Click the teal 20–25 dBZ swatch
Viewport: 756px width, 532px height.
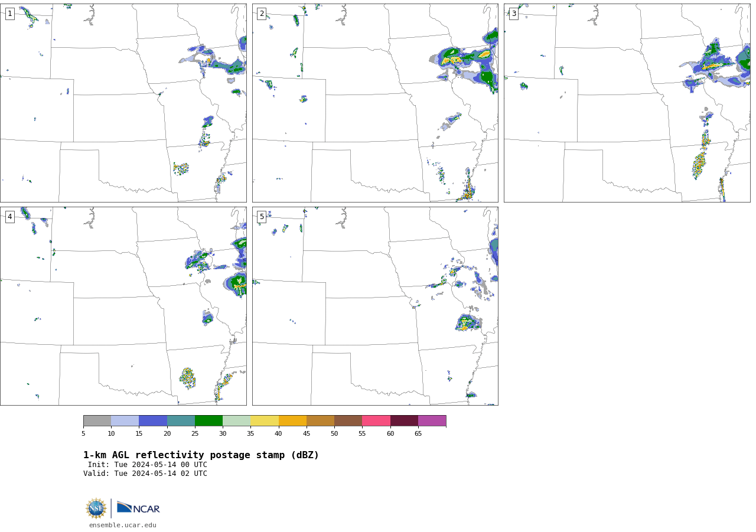click(x=181, y=420)
